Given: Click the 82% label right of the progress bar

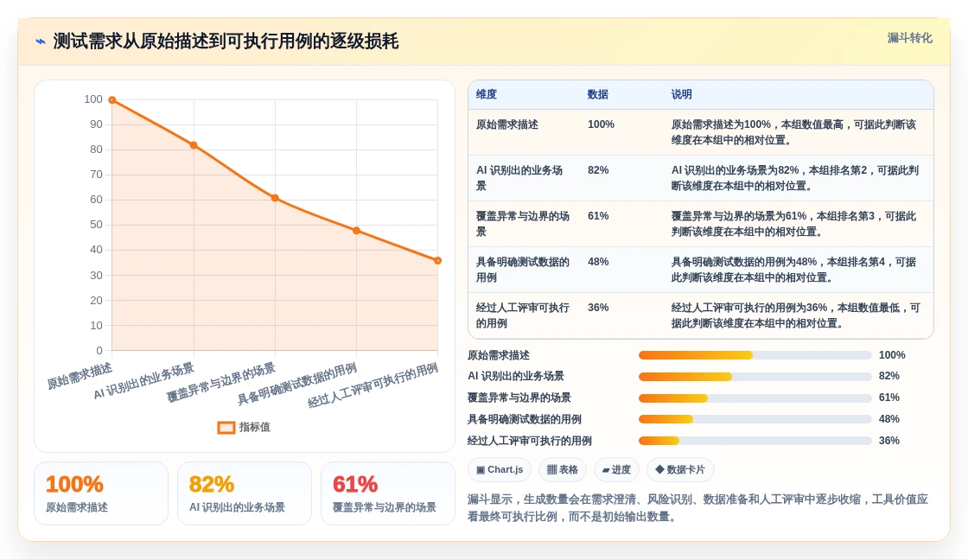Looking at the screenshot, I should pyautogui.click(x=889, y=376).
